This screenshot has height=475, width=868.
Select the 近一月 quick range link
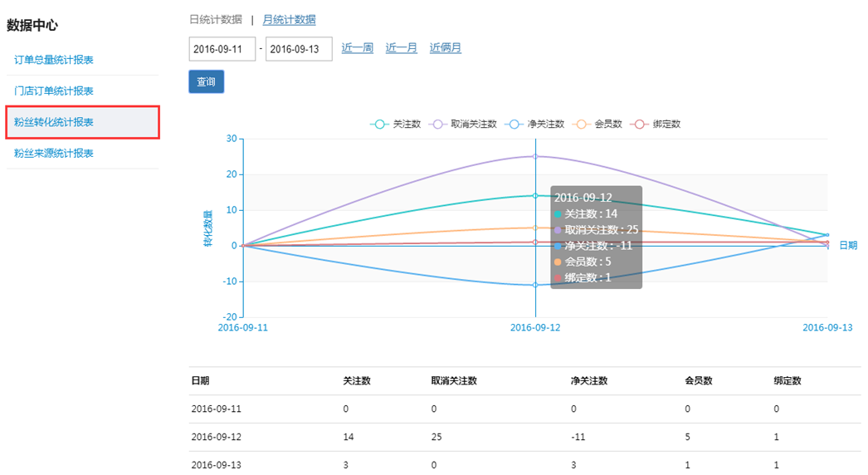click(x=402, y=48)
